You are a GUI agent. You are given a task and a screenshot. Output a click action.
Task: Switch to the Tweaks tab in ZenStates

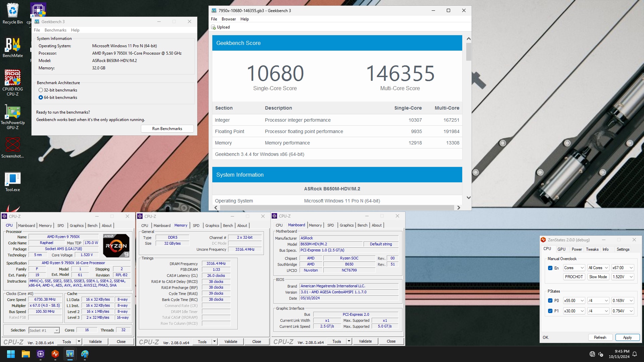pos(592,249)
